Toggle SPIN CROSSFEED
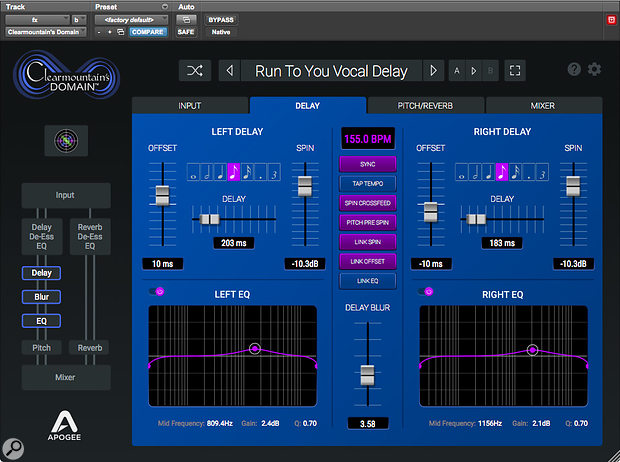 tap(368, 203)
